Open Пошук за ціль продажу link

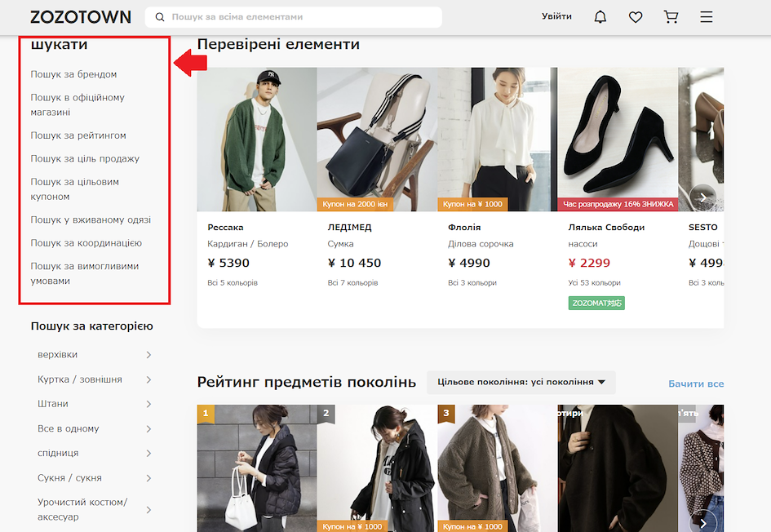coord(85,158)
